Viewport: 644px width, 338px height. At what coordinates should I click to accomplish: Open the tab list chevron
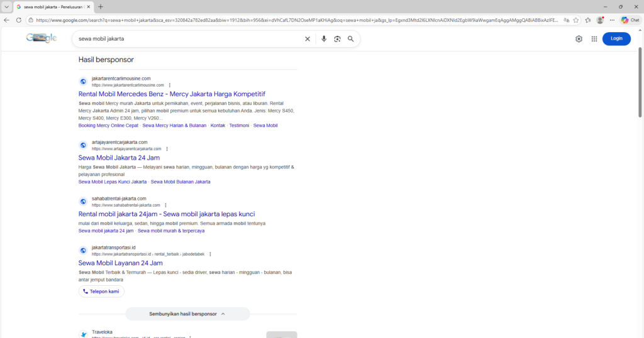pyautogui.click(x=7, y=6)
